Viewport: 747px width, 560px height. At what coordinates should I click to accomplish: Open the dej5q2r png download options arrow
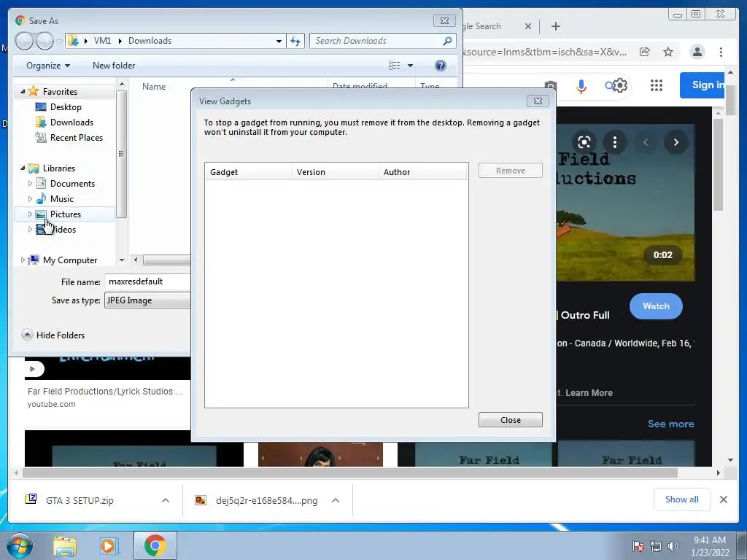coord(336,500)
